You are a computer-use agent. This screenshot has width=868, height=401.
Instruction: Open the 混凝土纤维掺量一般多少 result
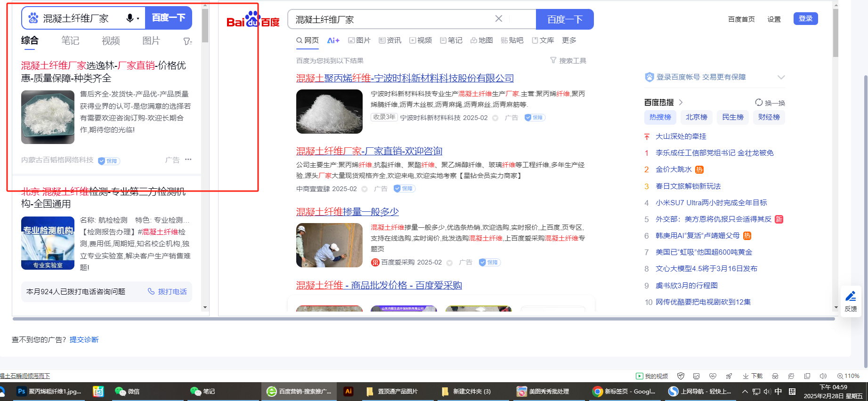[348, 212]
